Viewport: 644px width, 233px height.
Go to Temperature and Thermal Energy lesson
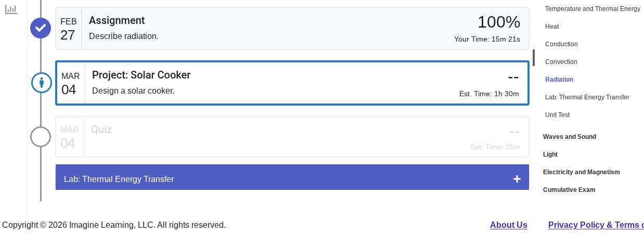click(x=593, y=9)
